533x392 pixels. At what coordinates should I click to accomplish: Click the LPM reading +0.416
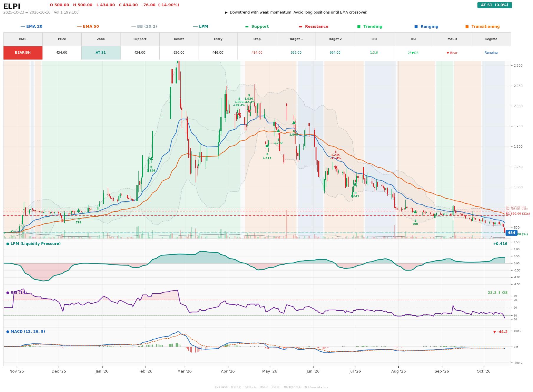[500, 244]
